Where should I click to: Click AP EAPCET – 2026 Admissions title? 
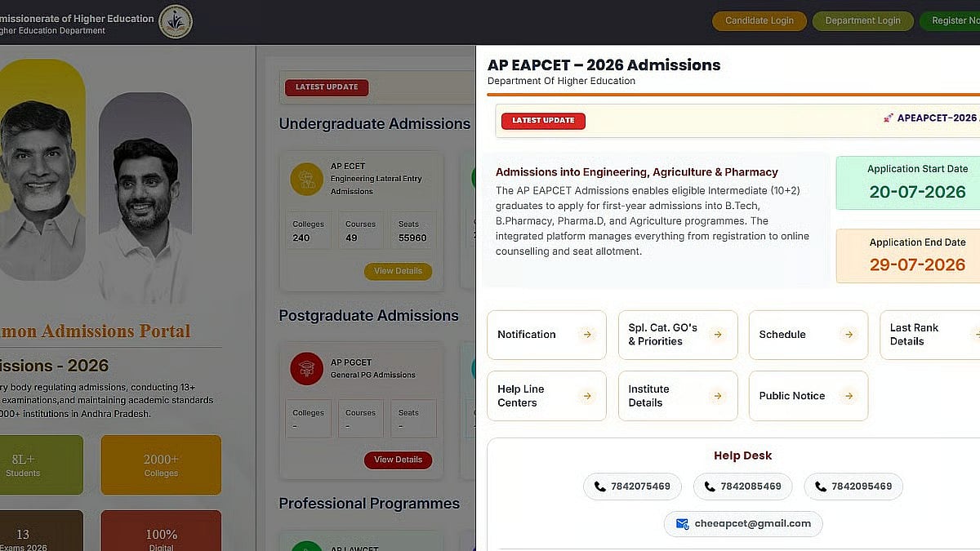tap(604, 65)
